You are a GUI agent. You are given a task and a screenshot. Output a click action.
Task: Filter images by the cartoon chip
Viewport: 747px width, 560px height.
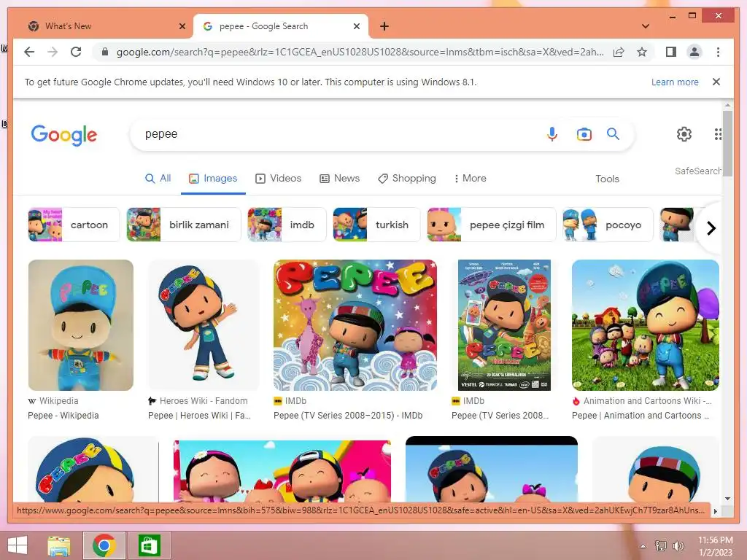(x=74, y=225)
